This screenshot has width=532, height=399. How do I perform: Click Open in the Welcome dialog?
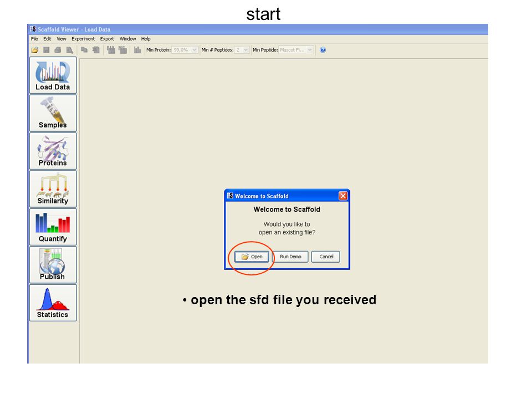(252, 257)
